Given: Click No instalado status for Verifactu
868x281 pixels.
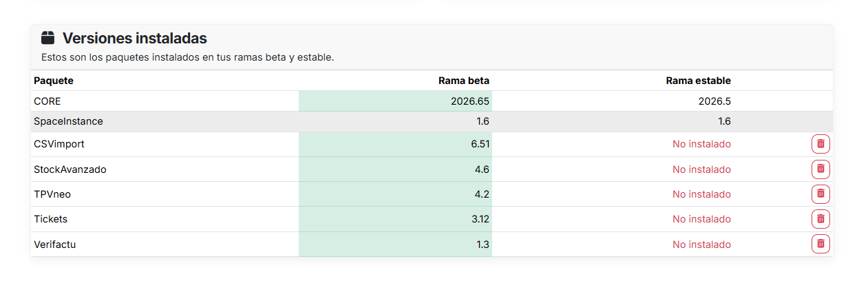Looking at the screenshot, I should pos(701,244).
